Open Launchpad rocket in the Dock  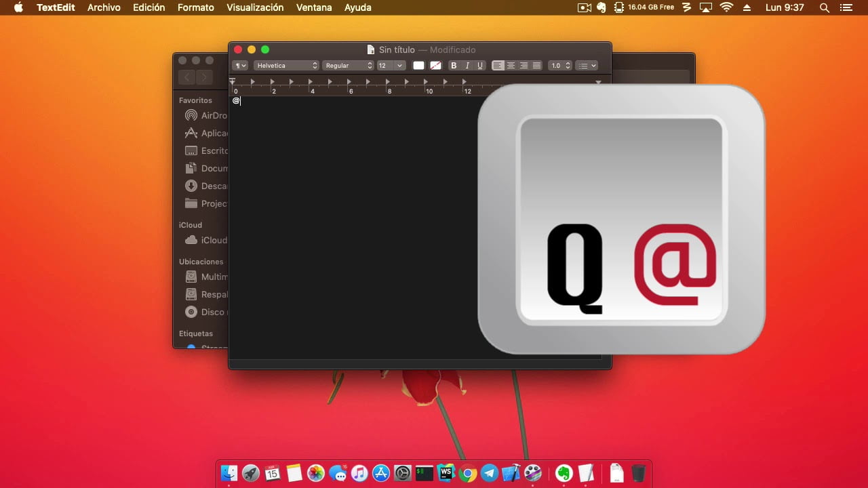pos(251,472)
